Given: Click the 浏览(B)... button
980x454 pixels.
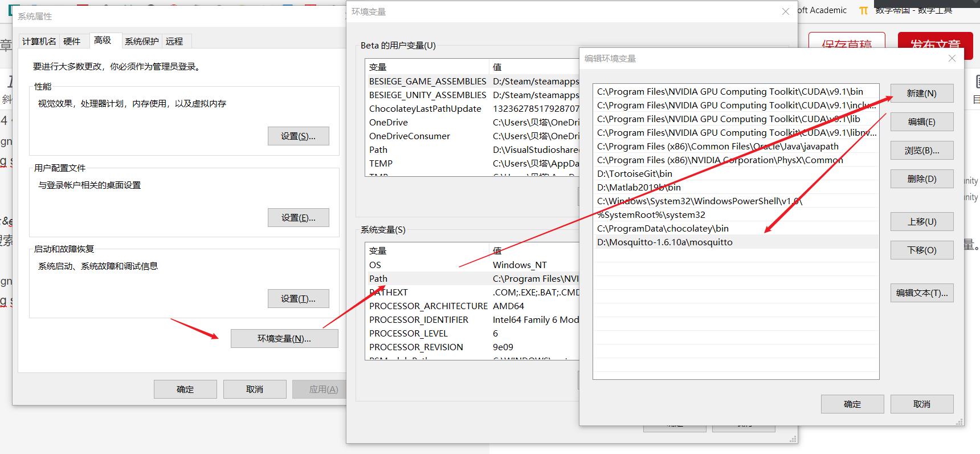Looking at the screenshot, I should point(922,151).
